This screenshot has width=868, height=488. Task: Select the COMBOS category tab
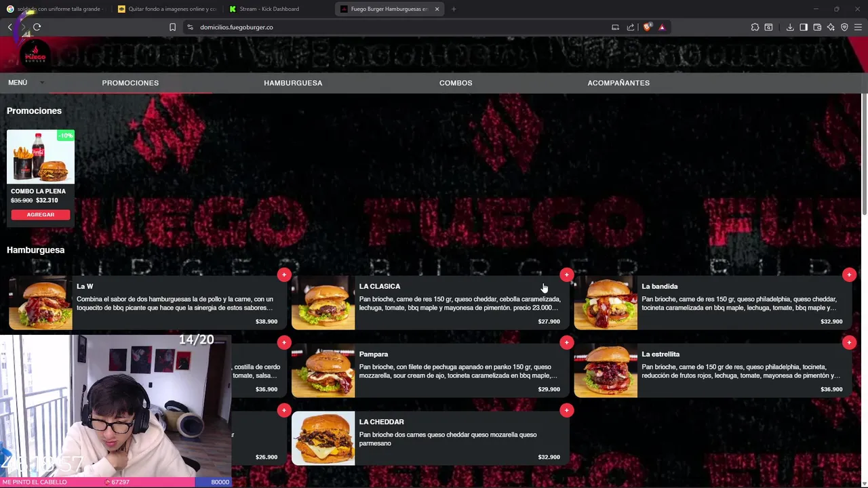pyautogui.click(x=456, y=83)
